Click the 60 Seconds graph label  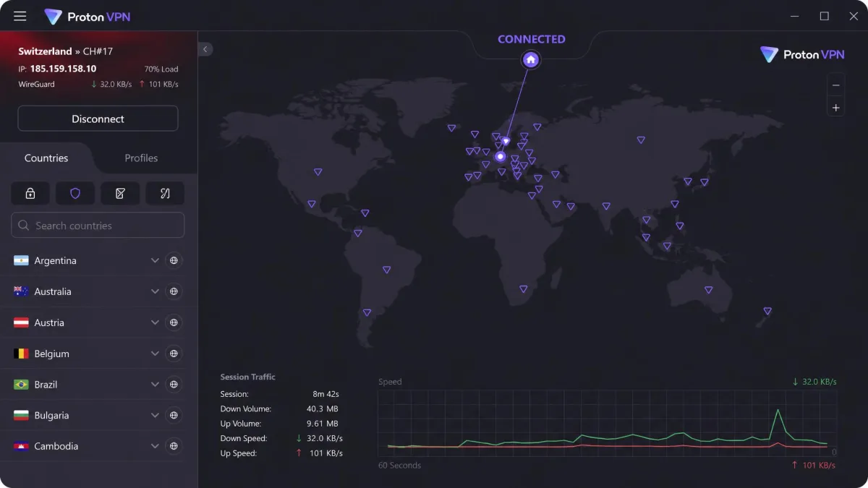399,465
